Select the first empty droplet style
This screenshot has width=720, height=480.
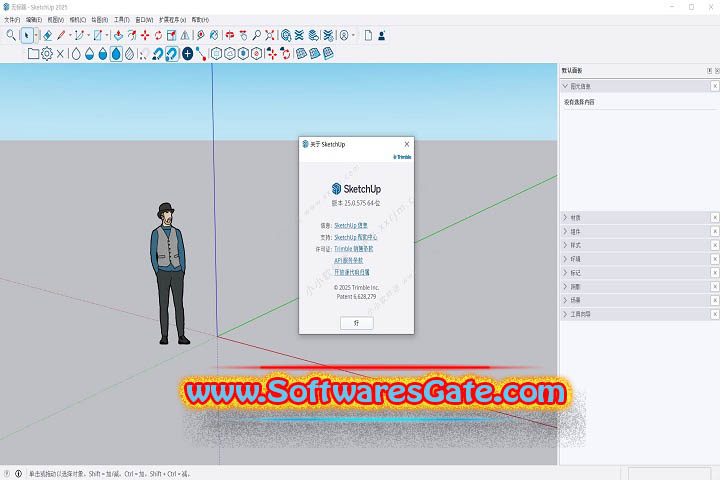pos(76,54)
